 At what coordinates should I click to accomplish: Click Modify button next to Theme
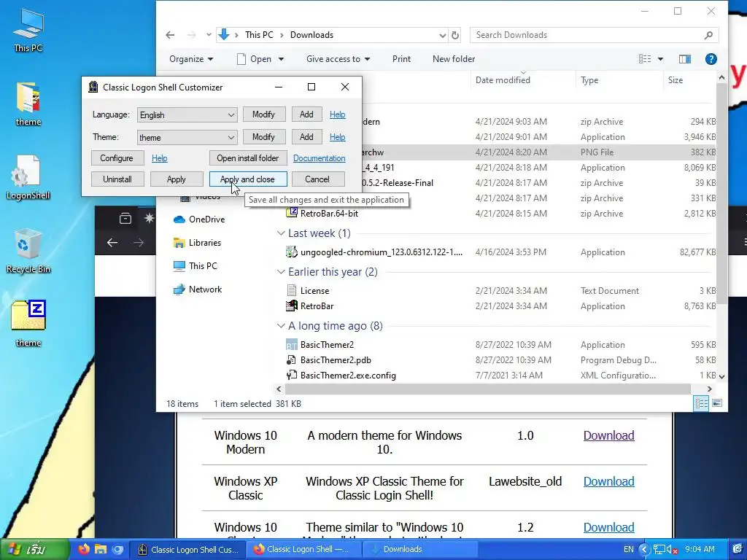(x=264, y=136)
